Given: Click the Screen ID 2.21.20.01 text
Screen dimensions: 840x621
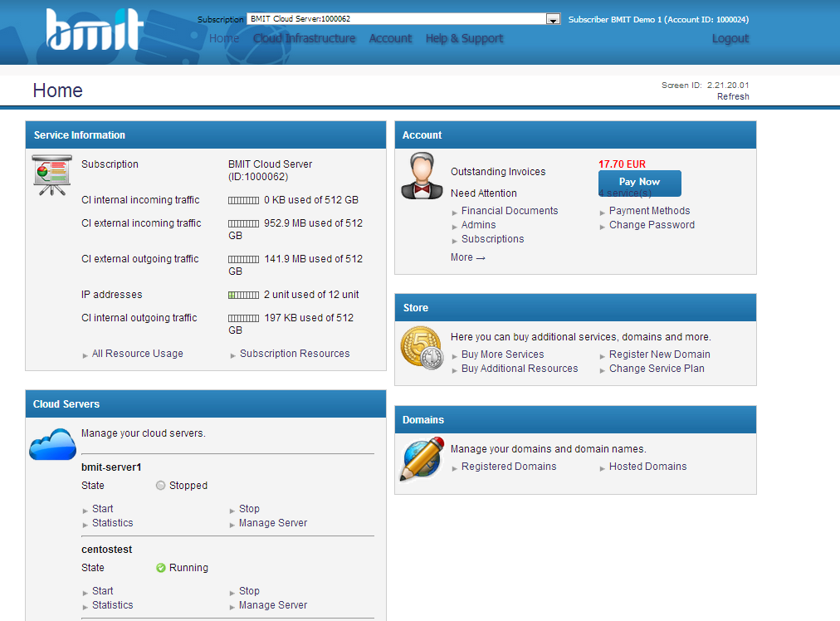Looking at the screenshot, I should (705, 86).
